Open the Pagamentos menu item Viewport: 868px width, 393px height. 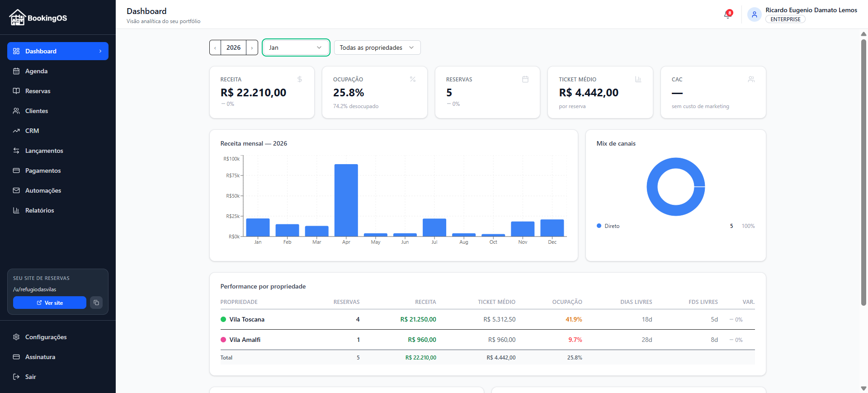pos(43,170)
